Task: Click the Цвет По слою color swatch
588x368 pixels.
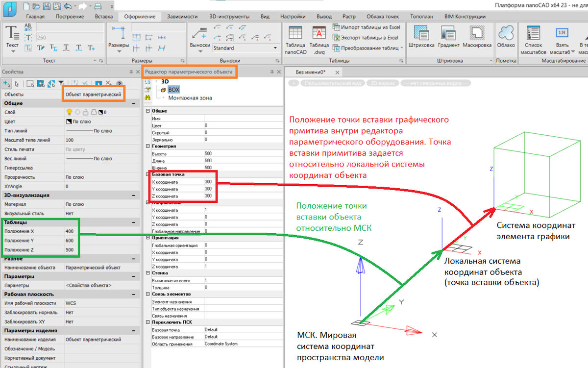Action: [69, 122]
